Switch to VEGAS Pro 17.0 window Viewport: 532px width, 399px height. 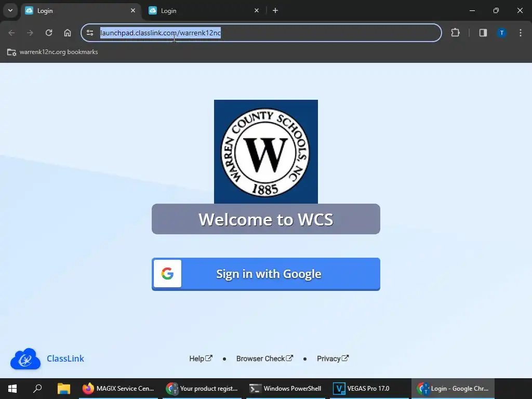[x=369, y=389]
